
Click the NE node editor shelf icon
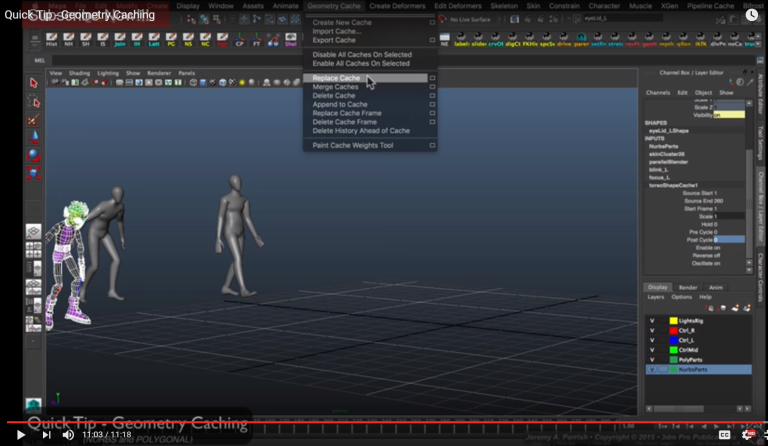(x=444, y=40)
